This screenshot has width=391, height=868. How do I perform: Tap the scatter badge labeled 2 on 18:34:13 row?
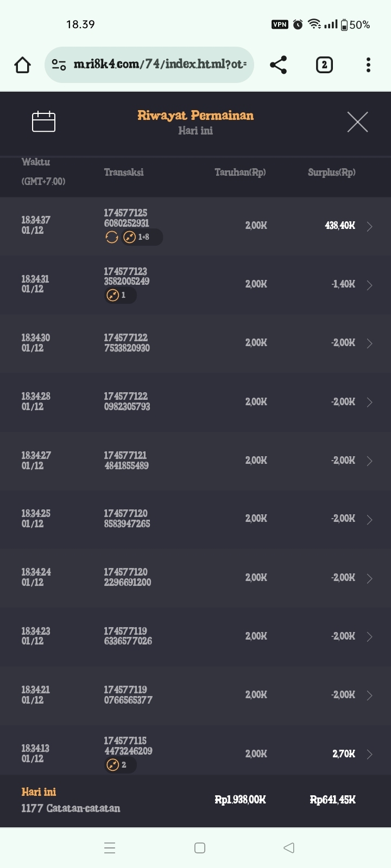(x=120, y=765)
